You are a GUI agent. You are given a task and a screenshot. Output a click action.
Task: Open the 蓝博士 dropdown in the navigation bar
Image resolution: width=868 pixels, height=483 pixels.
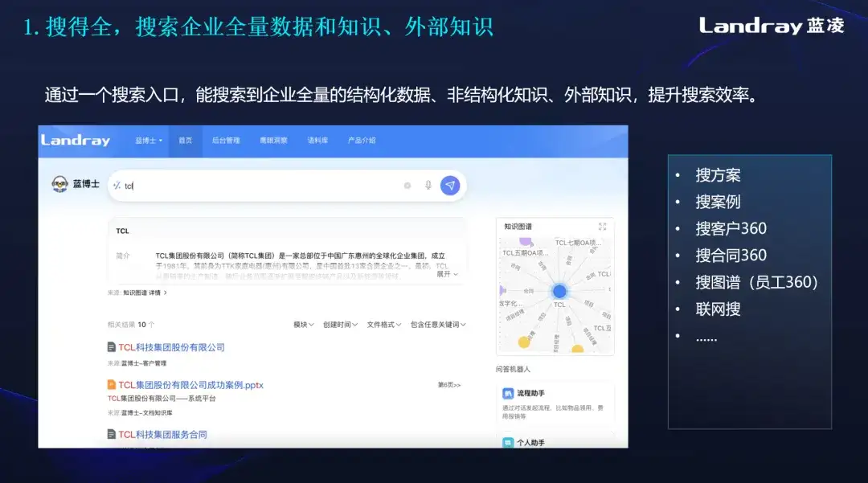tap(149, 141)
